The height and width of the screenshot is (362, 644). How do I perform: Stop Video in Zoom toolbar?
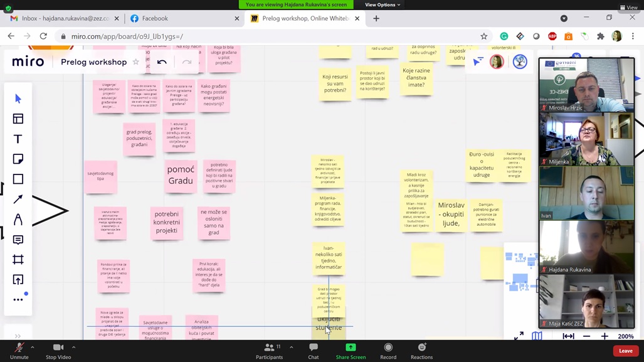pyautogui.click(x=58, y=351)
